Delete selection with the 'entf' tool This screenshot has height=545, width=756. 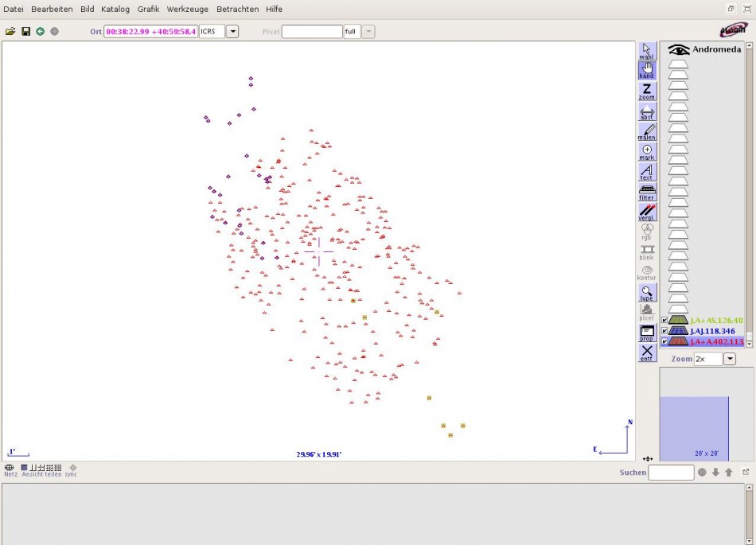point(647,352)
